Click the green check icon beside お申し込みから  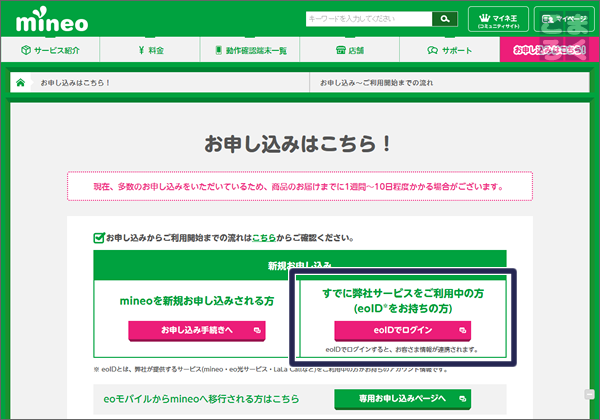tap(99, 238)
